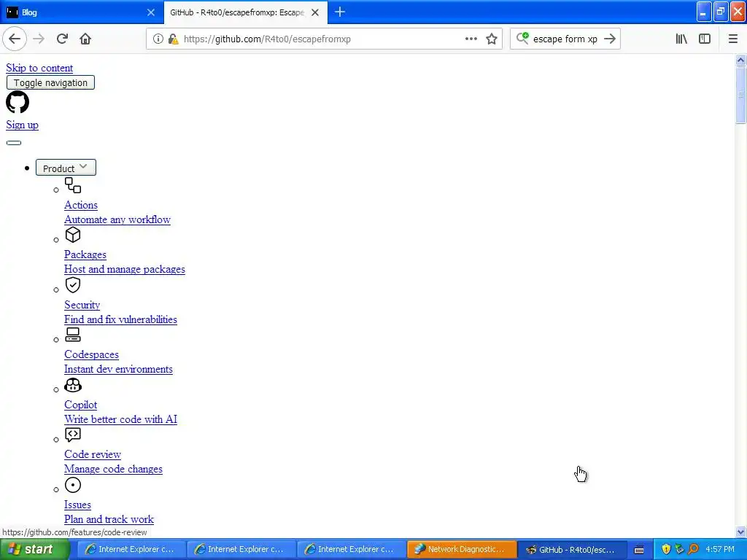Open the Windows XP start menu
Viewport: 747px width, 560px height.
(35, 549)
